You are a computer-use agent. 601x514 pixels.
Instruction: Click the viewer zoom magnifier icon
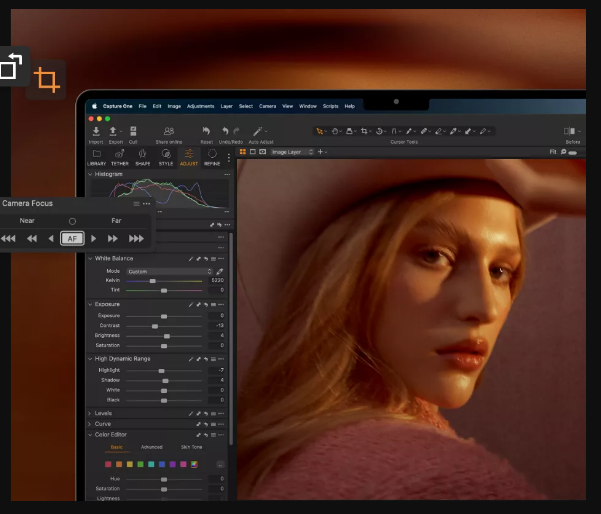coord(563,152)
